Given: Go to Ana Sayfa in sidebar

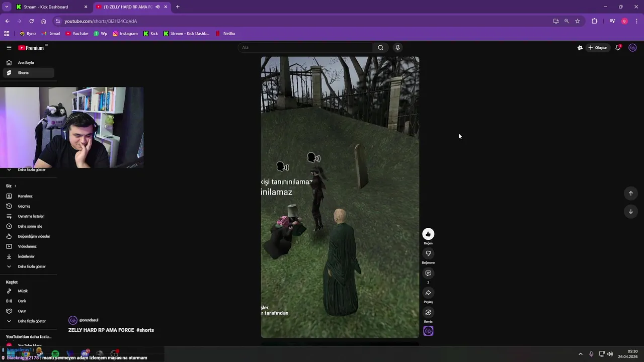Looking at the screenshot, I should [28, 63].
